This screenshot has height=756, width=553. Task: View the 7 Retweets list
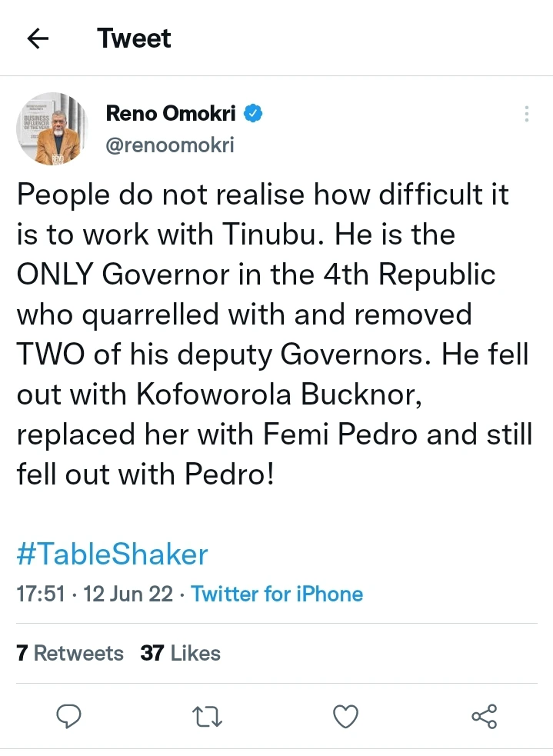click(x=70, y=653)
